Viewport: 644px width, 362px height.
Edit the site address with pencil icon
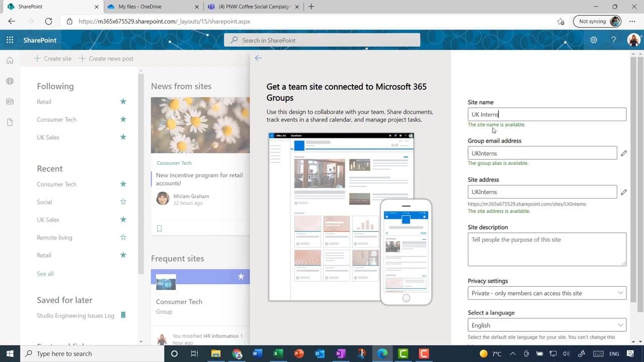click(x=624, y=192)
